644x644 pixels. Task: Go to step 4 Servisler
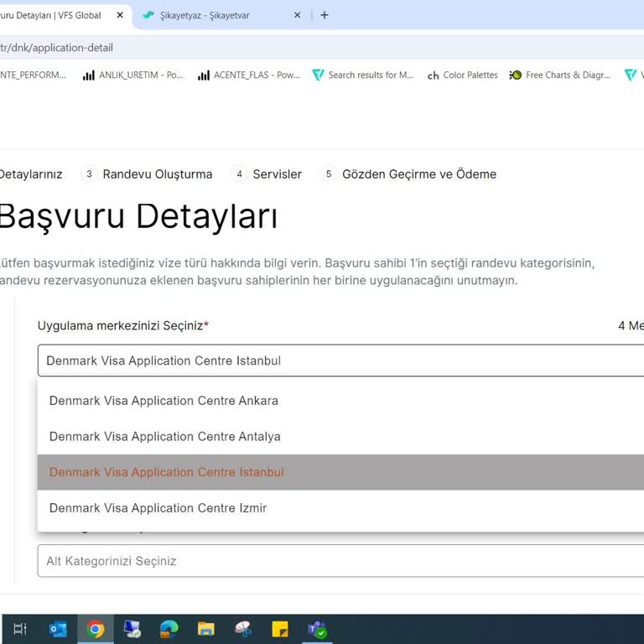267,174
